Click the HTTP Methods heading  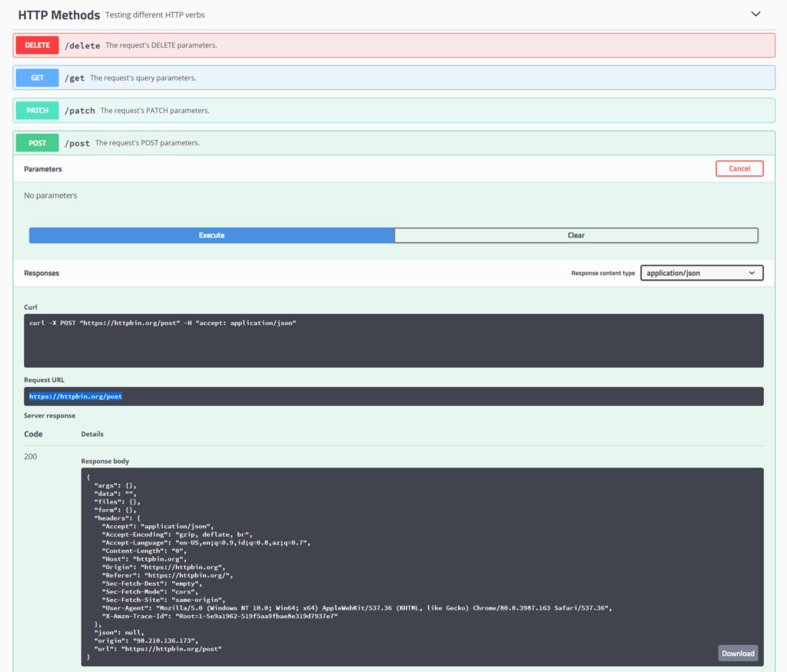[59, 15]
